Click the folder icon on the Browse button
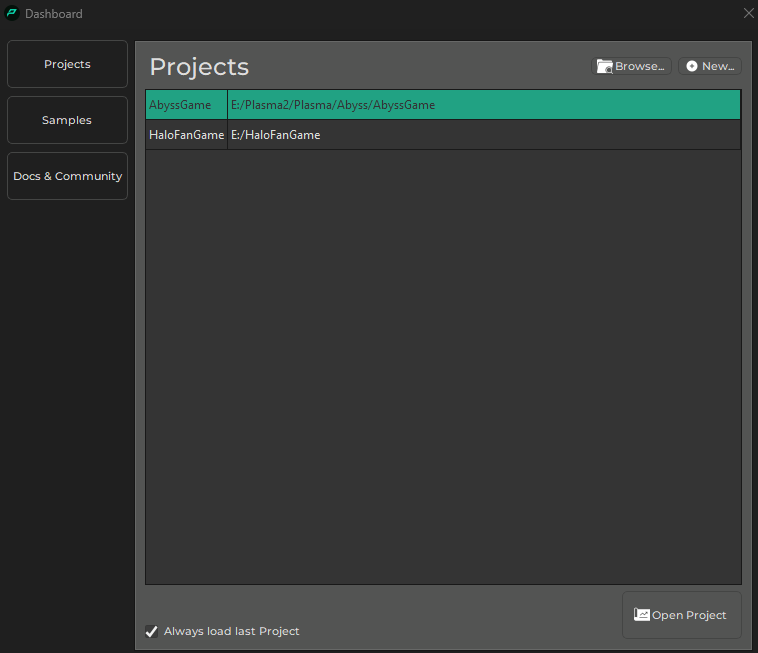The width and height of the screenshot is (758, 653). pos(605,66)
